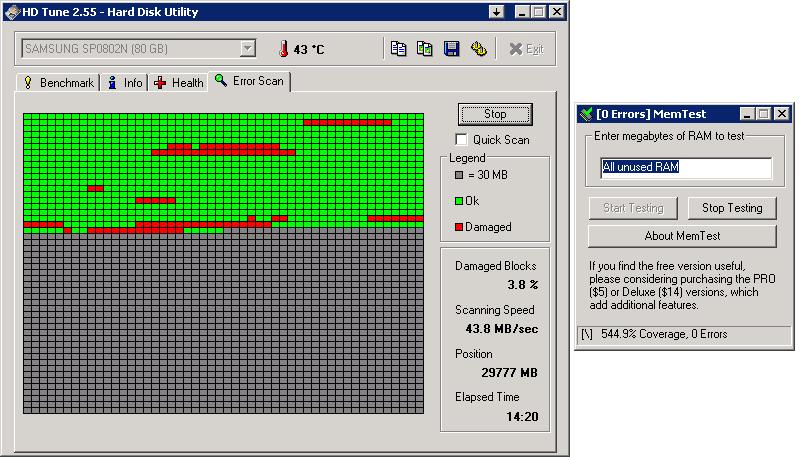Close the MemTest window

pos(782,114)
